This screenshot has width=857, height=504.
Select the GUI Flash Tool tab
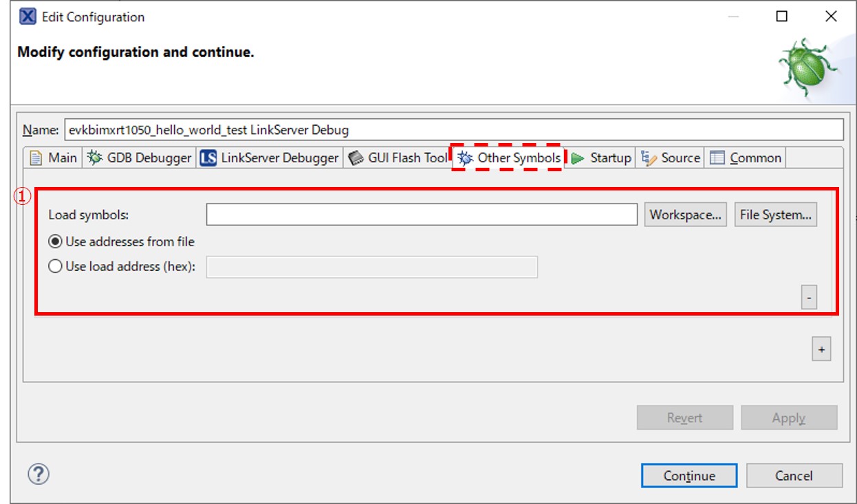point(398,158)
